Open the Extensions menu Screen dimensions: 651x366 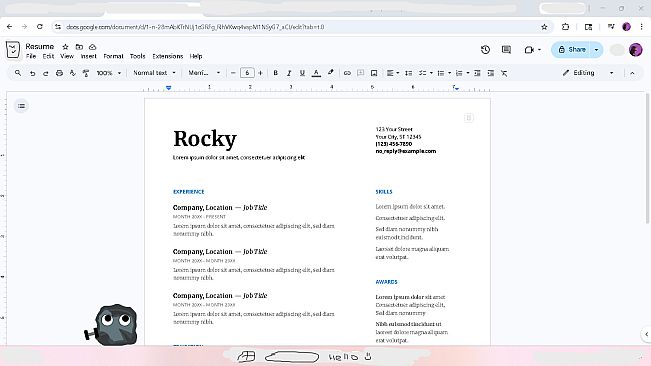click(x=168, y=56)
